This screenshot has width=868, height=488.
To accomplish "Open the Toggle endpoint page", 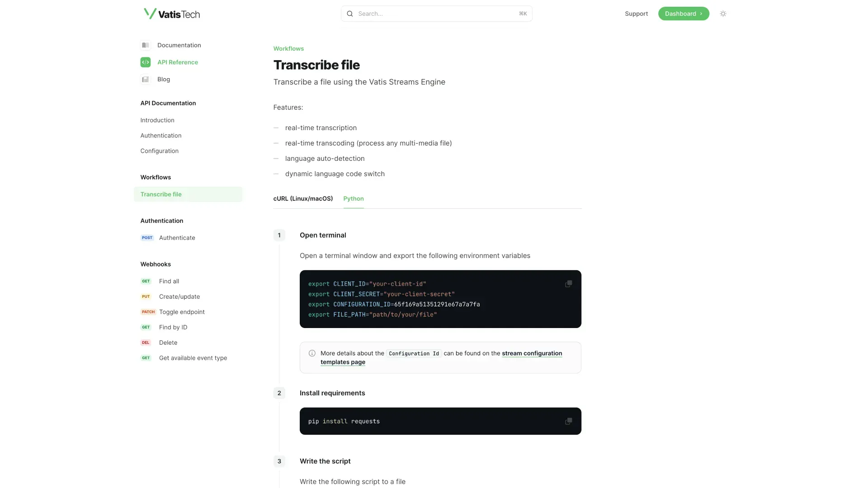I will (182, 312).
